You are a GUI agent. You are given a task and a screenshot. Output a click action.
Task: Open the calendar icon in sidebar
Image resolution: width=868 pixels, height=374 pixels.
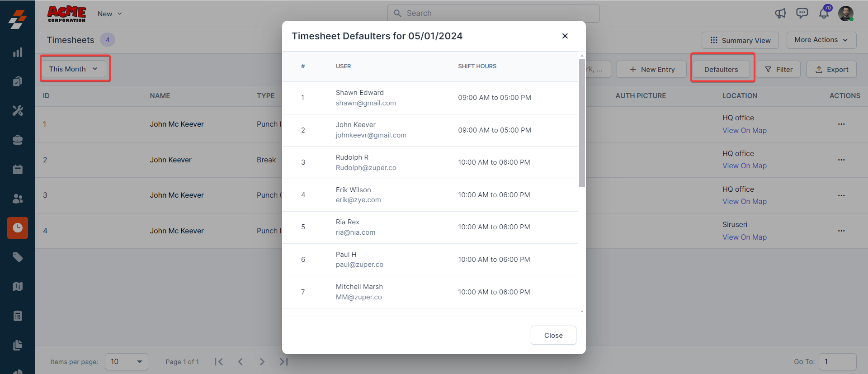pyautogui.click(x=18, y=170)
